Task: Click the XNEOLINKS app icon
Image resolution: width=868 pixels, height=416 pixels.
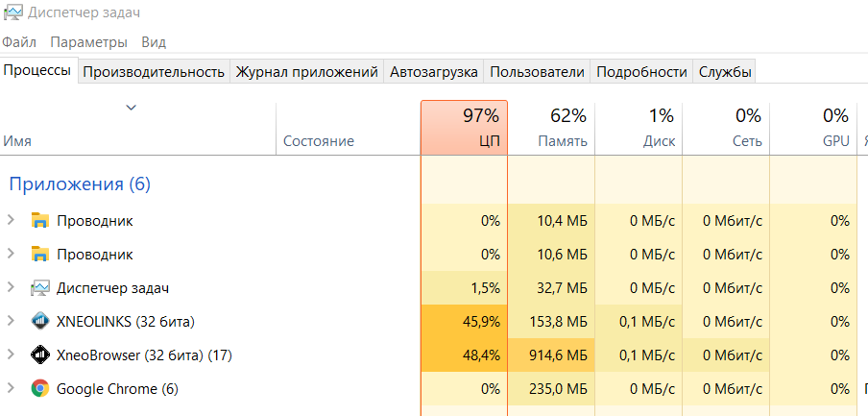Action: [40, 321]
